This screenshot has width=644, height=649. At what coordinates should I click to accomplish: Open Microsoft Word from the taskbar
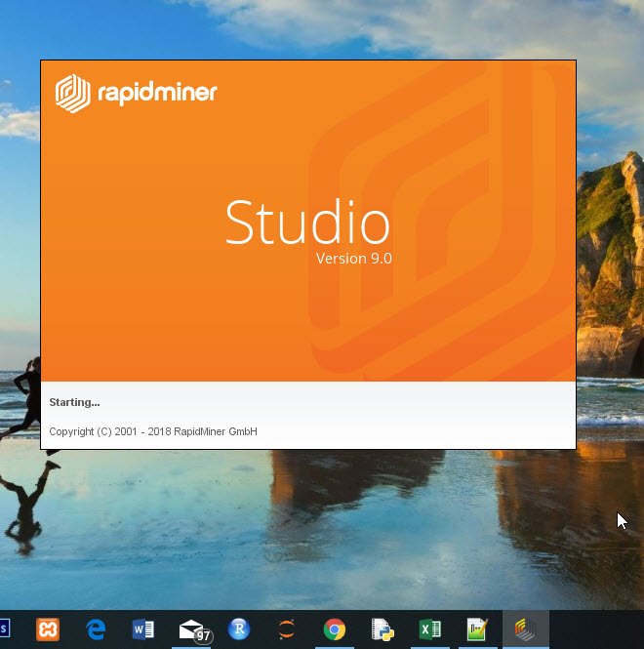143,629
